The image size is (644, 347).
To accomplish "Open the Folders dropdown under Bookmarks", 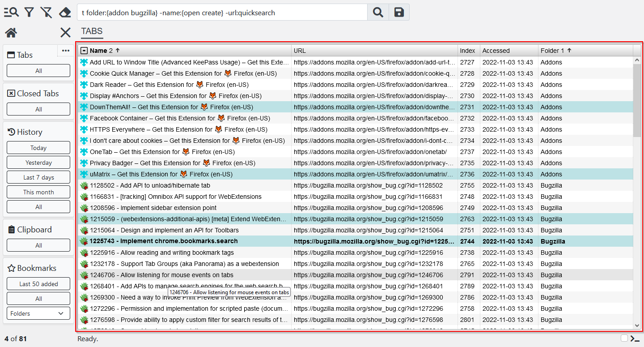I will pos(38,313).
